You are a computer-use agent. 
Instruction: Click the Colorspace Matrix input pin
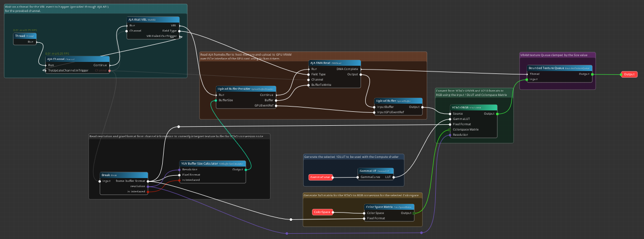click(x=450, y=130)
